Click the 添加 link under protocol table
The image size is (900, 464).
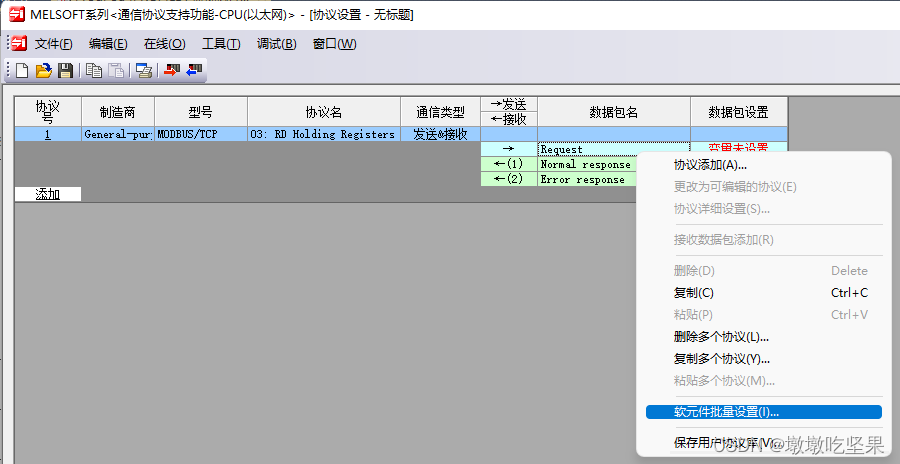click(x=48, y=194)
